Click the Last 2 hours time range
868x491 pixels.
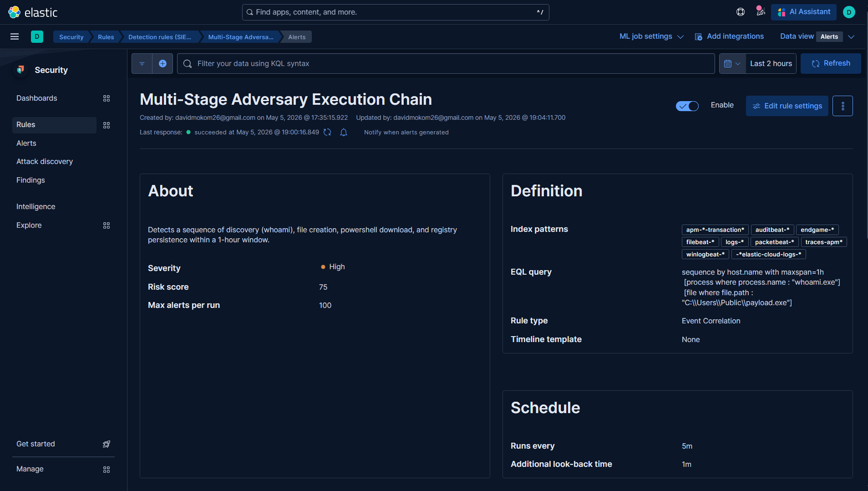tap(771, 63)
